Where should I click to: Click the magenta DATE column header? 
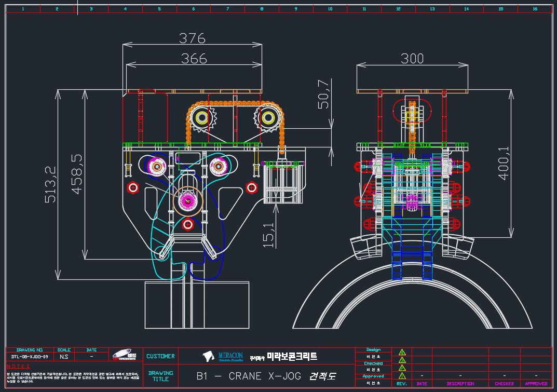422,384
